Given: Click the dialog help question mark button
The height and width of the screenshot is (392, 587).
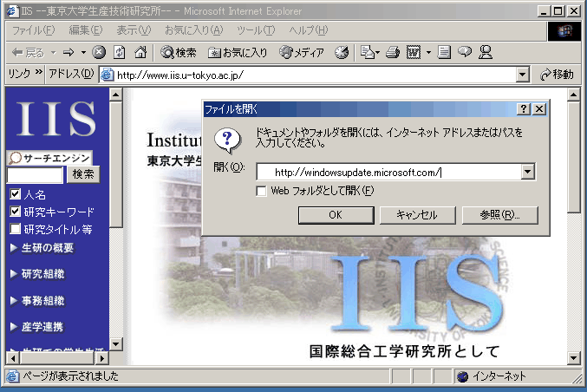Looking at the screenshot, I should [x=524, y=109].
